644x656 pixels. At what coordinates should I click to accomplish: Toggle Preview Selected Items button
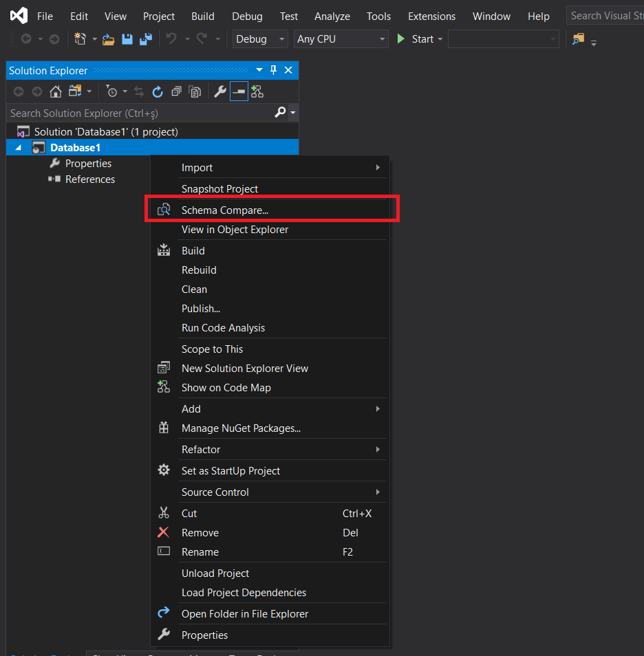tap(239, 91)
